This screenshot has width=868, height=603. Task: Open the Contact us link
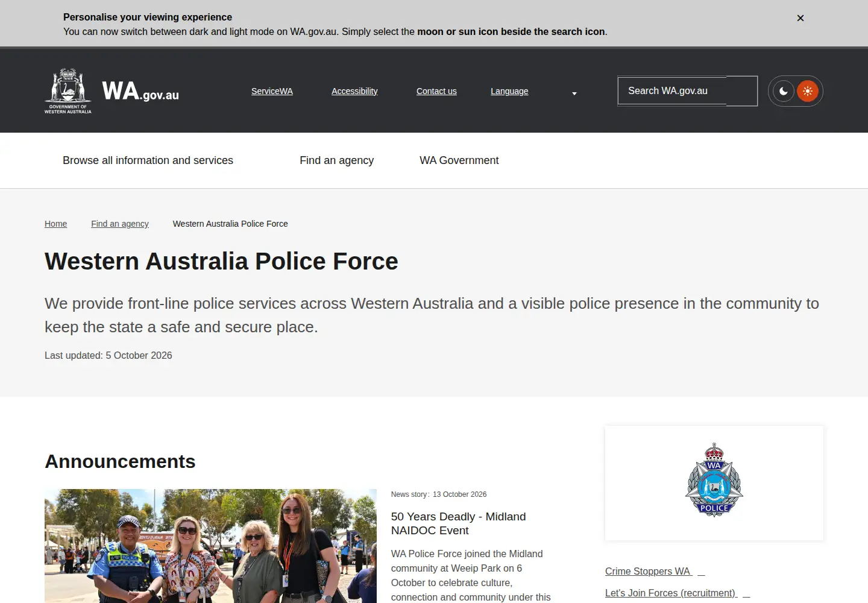(436, 91)
